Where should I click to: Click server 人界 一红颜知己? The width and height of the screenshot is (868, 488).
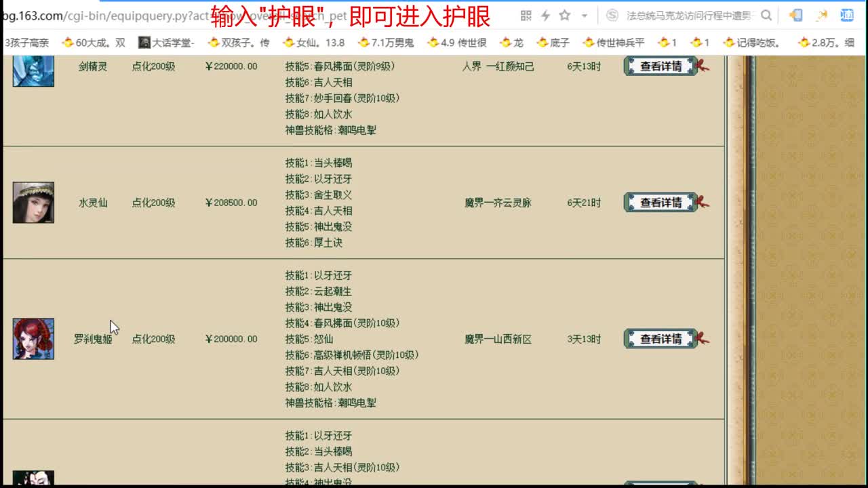tap(498, 66)
